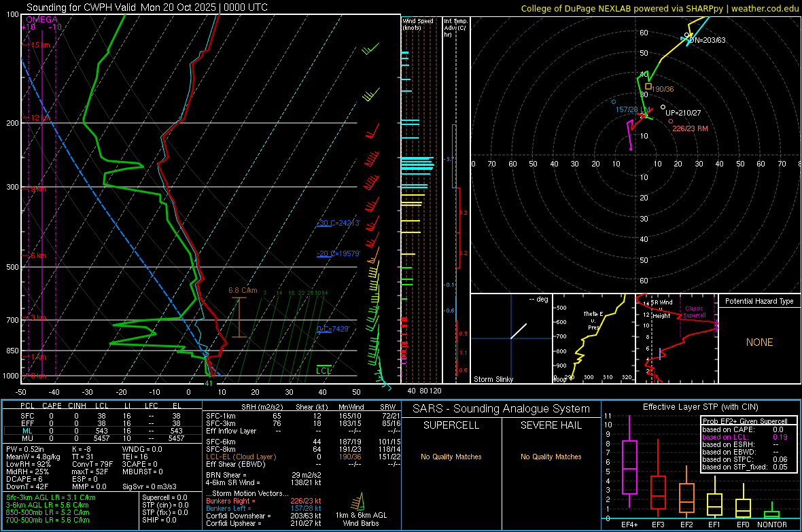The image size is (802, 532).
Task: Click the DCAPE = 6 value
Action: pyautogui.click(x=24, y=479)
